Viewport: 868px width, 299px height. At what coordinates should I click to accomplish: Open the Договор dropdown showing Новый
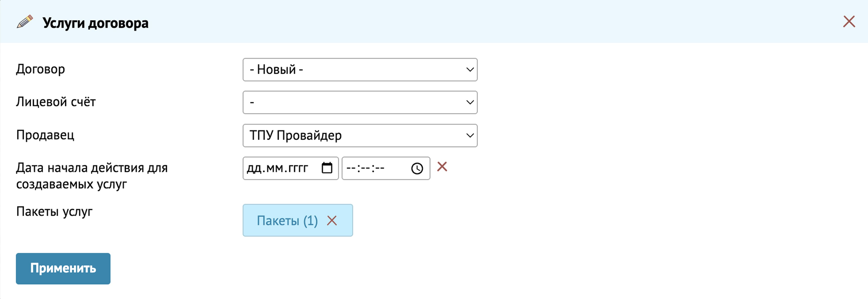coord(360,69)
